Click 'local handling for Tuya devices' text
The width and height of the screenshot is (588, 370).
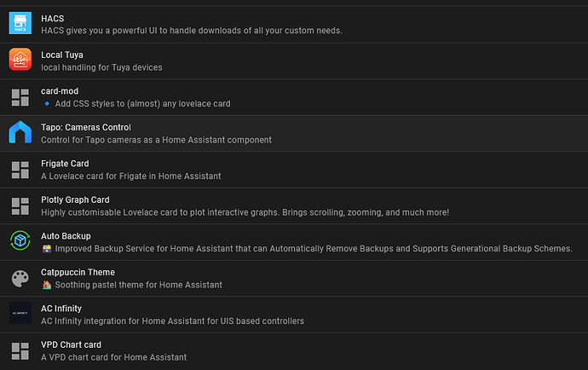point(101,67)
